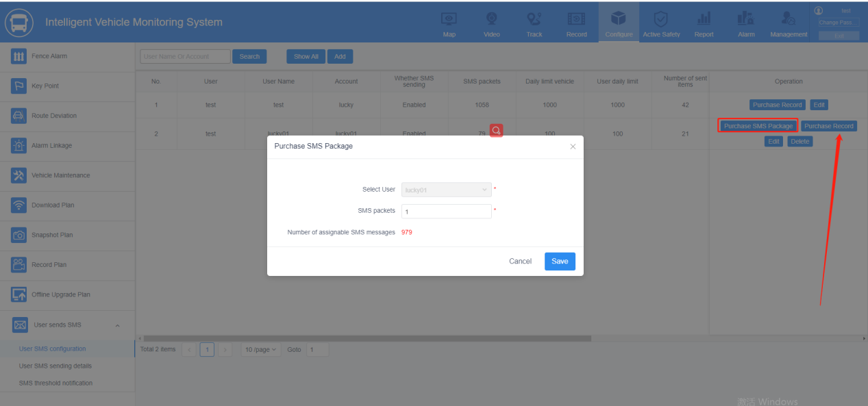Open the Management users icon
The image size is (868, 406).
coord(789,19)
